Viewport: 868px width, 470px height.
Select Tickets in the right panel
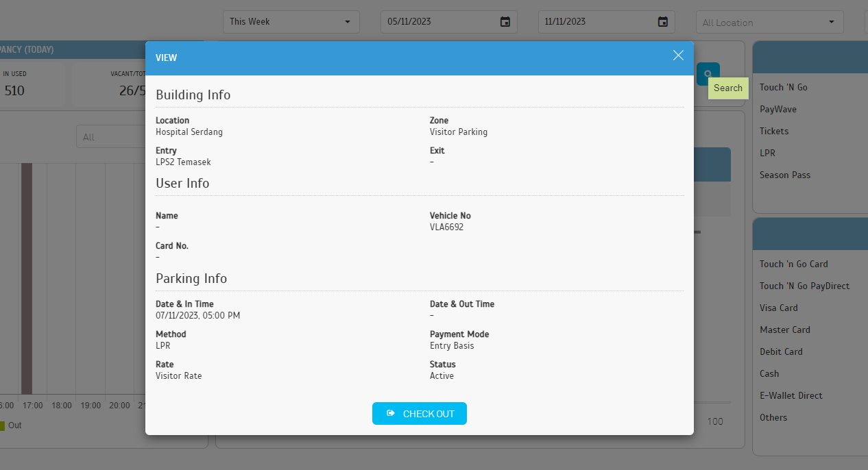(x=774, y=131)
